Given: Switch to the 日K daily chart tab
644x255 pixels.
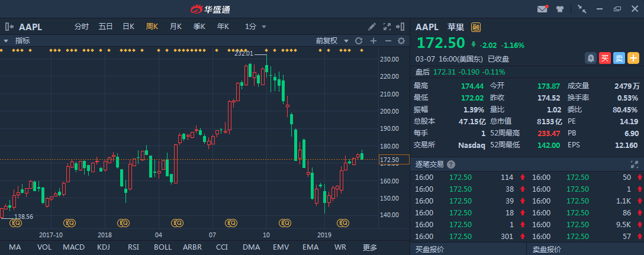Looking at the screenshot, I should [128, 27].
